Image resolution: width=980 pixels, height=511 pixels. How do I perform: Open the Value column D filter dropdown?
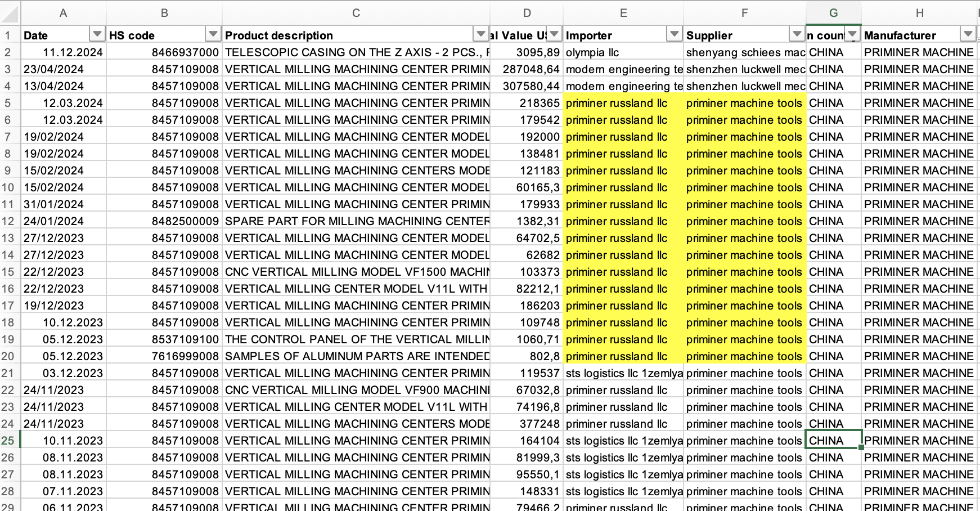(x=554, y=34)
